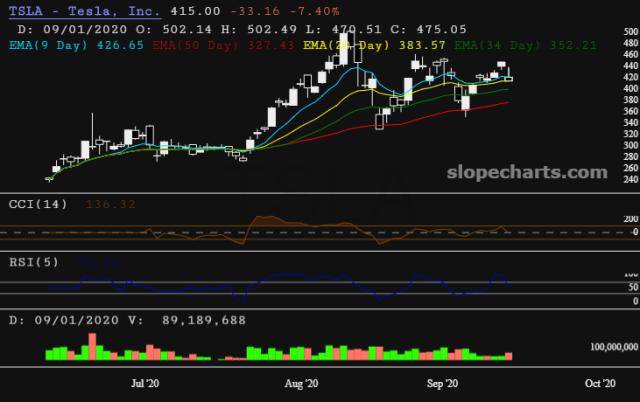The height and width of the screenshot is (402, 640).
Task: Select the last price value 415.00
Action: pyautogui.click(x=195, y=11)
